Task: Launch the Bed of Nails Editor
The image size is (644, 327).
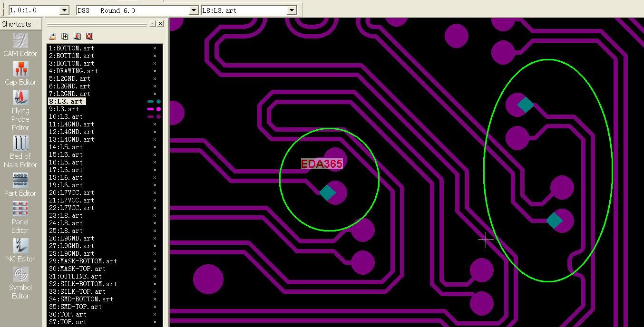Action: (x=20, y=152)
